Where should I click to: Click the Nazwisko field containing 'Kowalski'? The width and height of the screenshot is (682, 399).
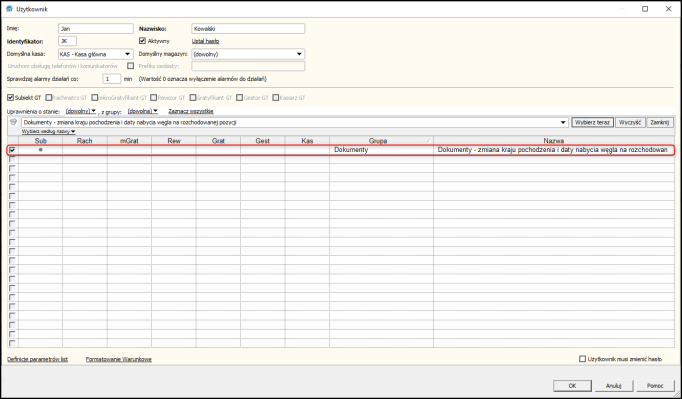(x=248, y=29)
